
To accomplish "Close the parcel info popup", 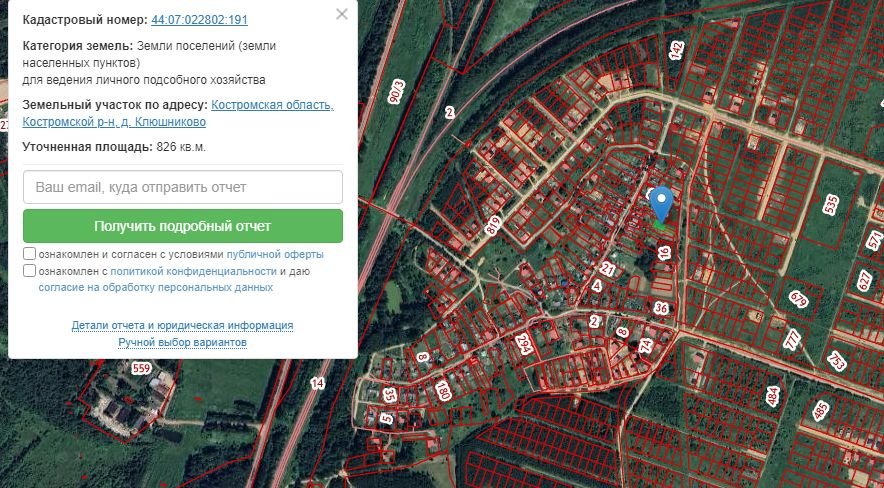I will (x=342, y=14).
